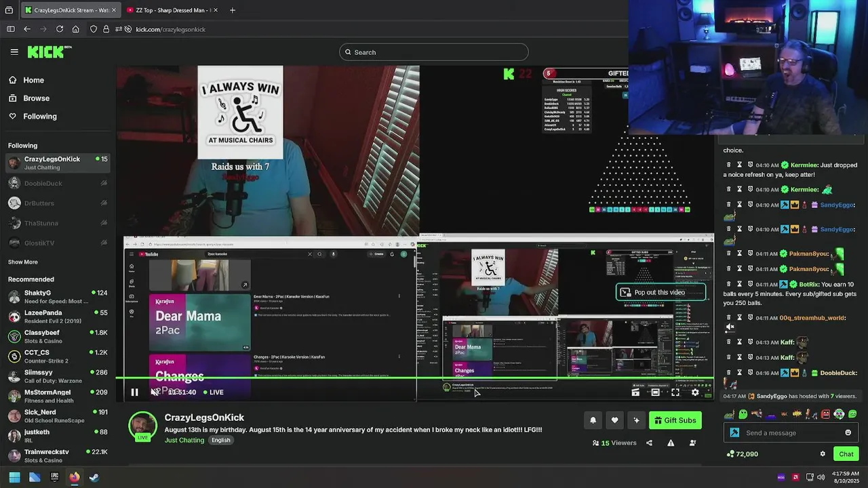868x488 pixels.
Task: Click the hammer badge icon in chat input
Action: [734, 432]
